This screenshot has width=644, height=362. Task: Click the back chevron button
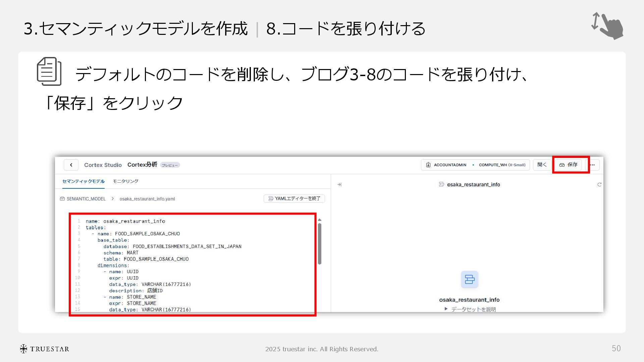pyautogui.click(x=71, y=165)
